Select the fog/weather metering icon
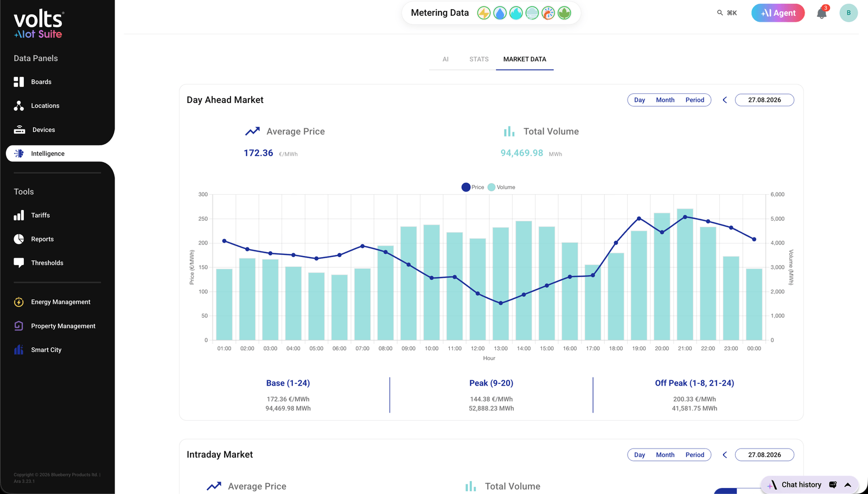The width and height of the screenshot is (868, 494). click(x=532, y=13)
